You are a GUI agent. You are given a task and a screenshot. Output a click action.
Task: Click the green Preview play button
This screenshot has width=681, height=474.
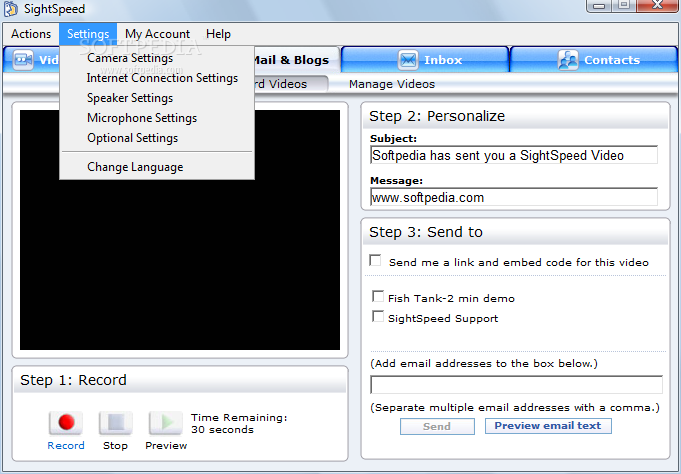(x=165, y=423)
